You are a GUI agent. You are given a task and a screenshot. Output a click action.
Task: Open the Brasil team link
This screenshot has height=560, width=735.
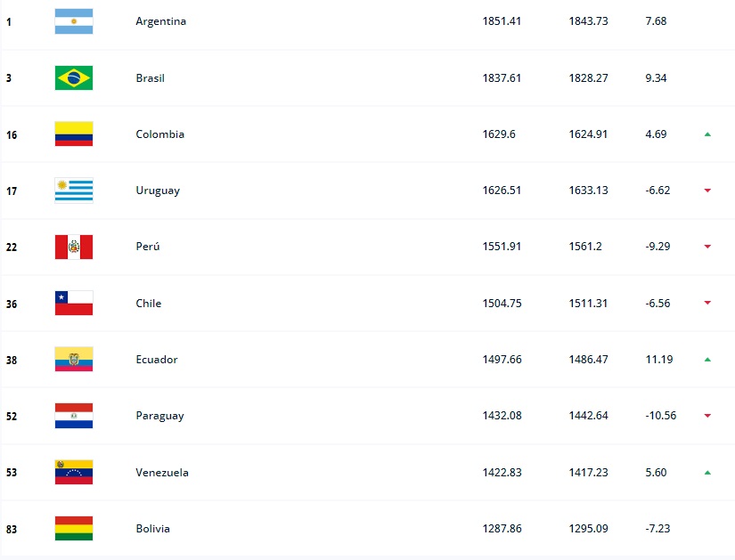tap(151, 77)
